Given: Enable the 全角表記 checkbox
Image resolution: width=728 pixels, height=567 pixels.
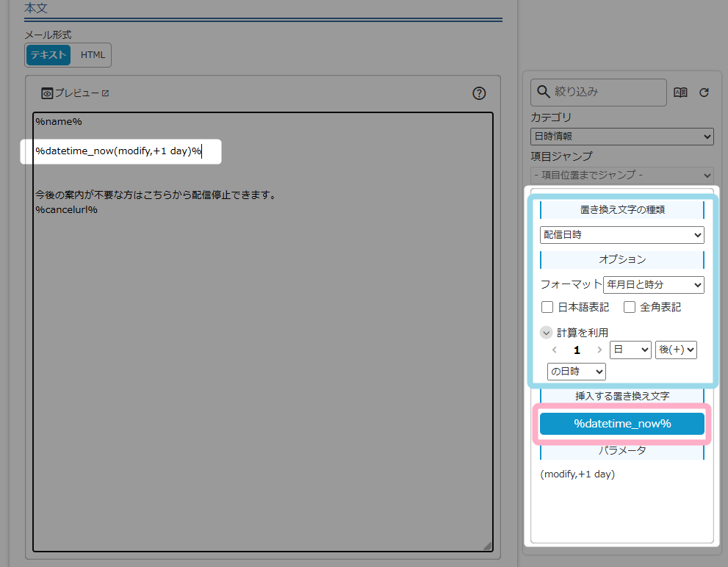Looking at the screenshot, I should pyautogui.click(x=630, y=307).
